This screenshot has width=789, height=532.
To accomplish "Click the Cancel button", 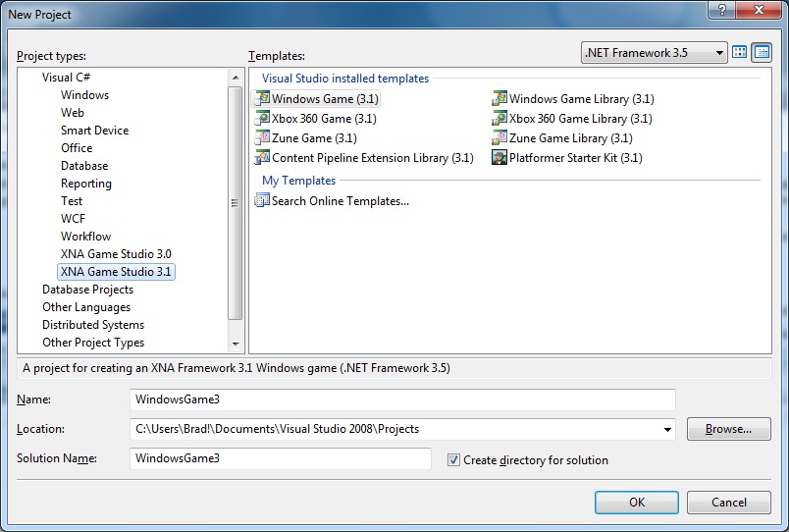I will point(728,503).
